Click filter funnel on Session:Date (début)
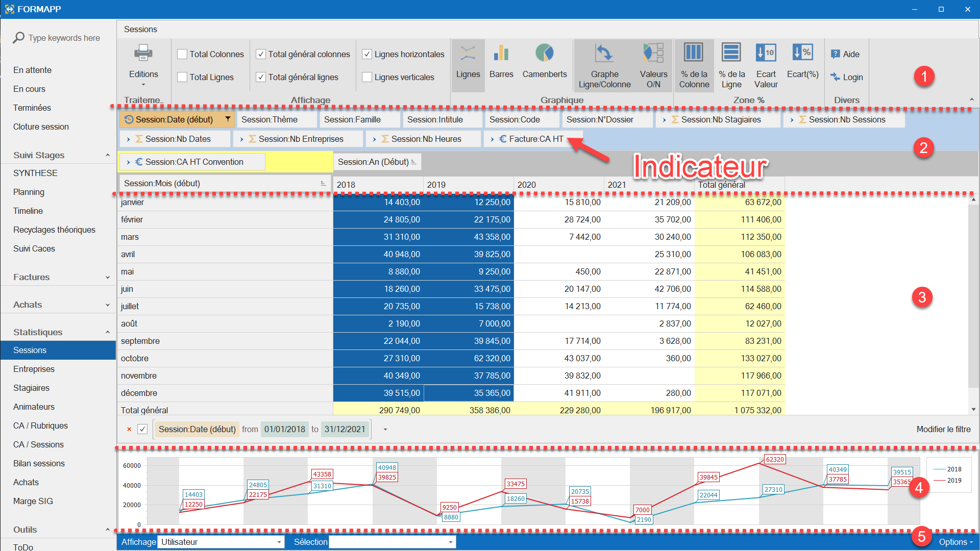980x551 pixels. pos(228,119)
